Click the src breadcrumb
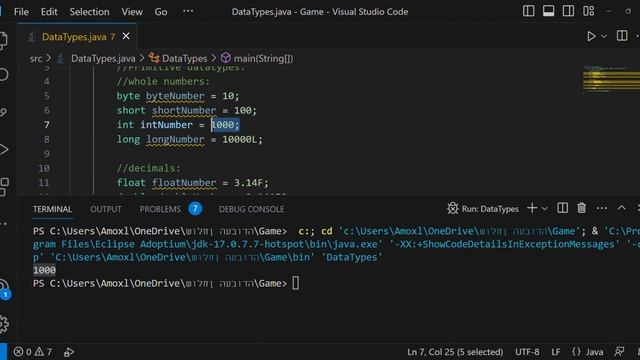The image size is (640, 360). click(36, 58)
